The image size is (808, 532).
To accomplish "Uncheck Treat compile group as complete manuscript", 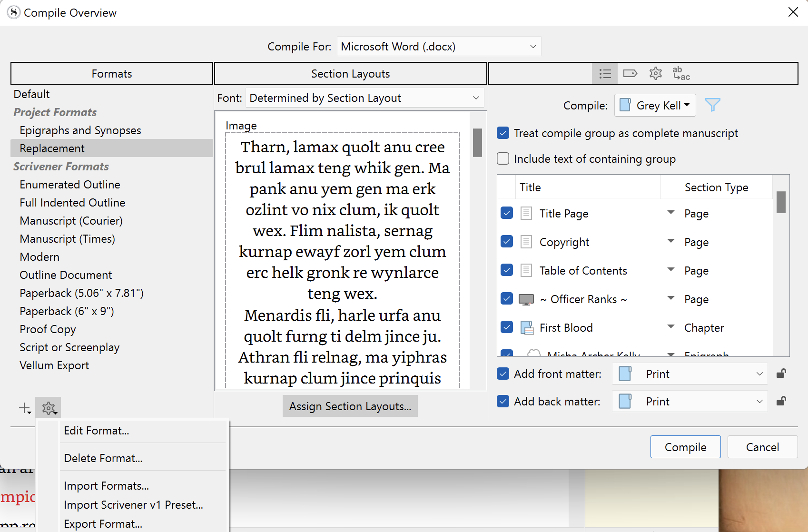I will 503,133.
